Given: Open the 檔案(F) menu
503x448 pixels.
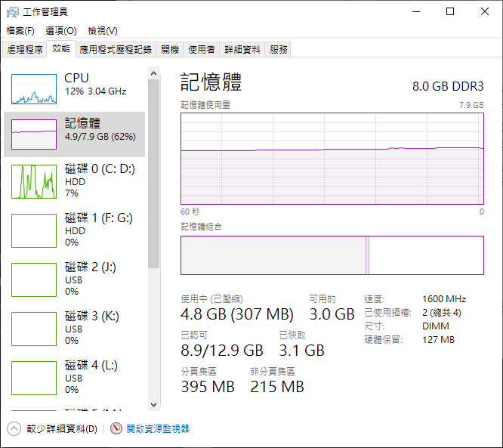Looking at the screenshot, I should [x=20, y=31].
